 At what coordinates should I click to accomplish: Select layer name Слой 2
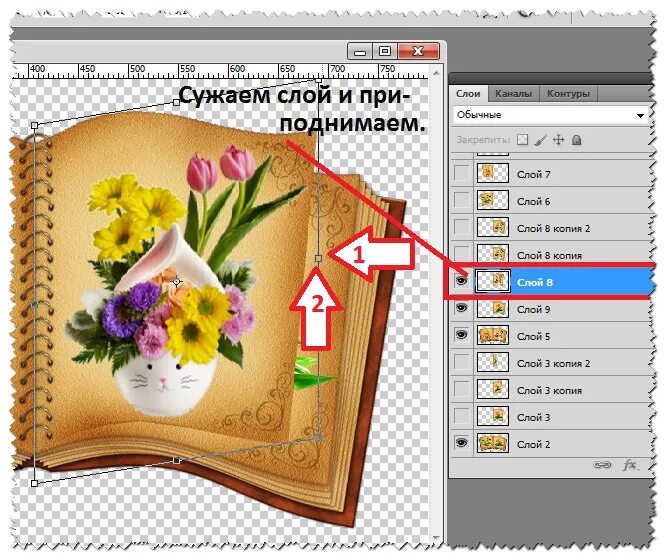tap(533, 444)
